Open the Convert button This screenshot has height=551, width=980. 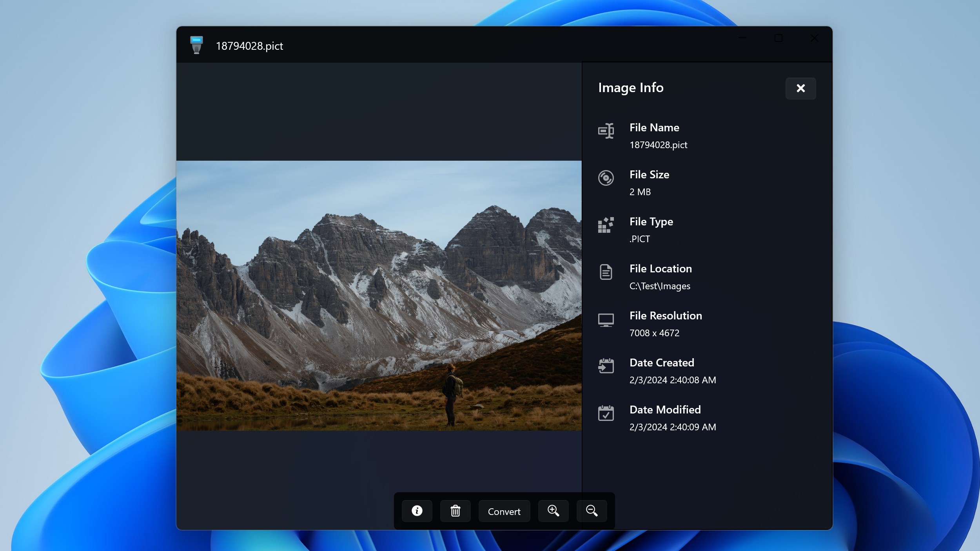tap(504, 511)
